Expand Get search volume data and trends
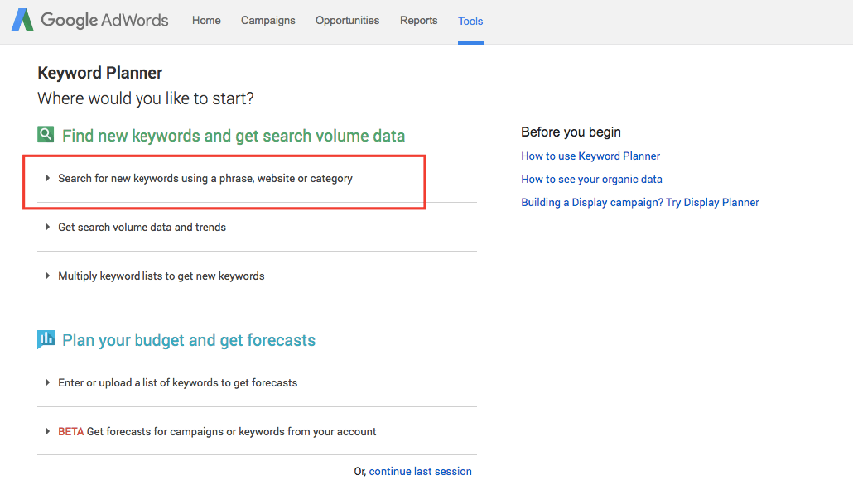The height and width of the screenshot is (504, 853). coord(142,227)
